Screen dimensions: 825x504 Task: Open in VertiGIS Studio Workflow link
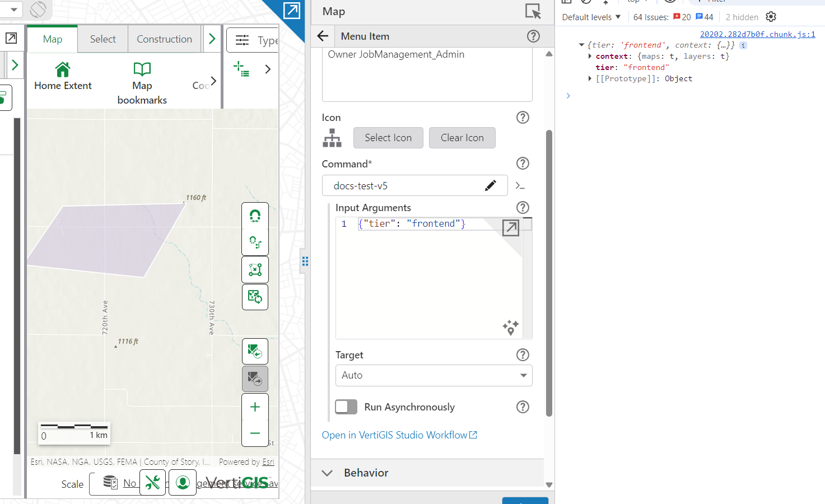click(399, 435)
